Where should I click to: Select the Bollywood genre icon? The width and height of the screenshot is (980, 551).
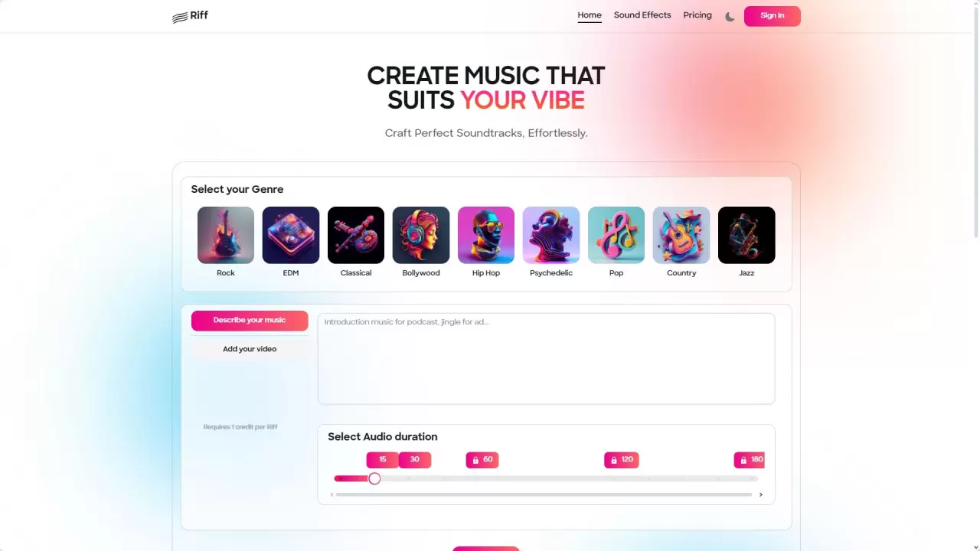(421, 235)
